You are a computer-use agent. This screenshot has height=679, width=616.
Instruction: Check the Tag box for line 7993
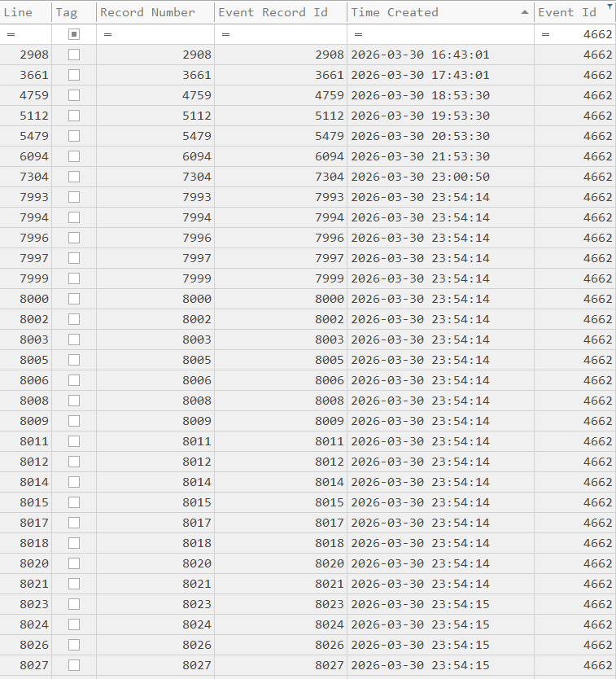tap(74, 197)
